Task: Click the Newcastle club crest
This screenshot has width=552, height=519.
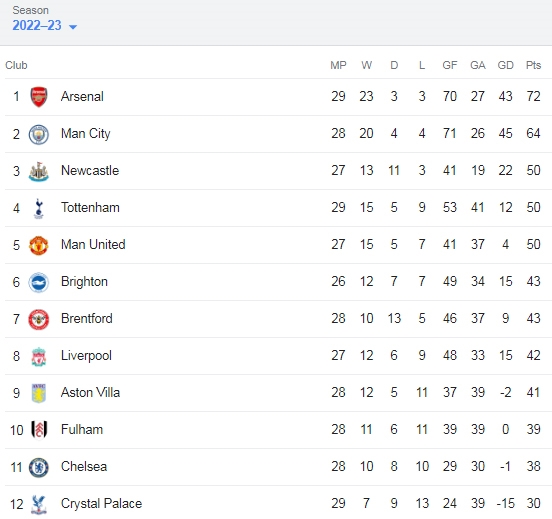Action: pyautogui.click(x=39, y=171)
